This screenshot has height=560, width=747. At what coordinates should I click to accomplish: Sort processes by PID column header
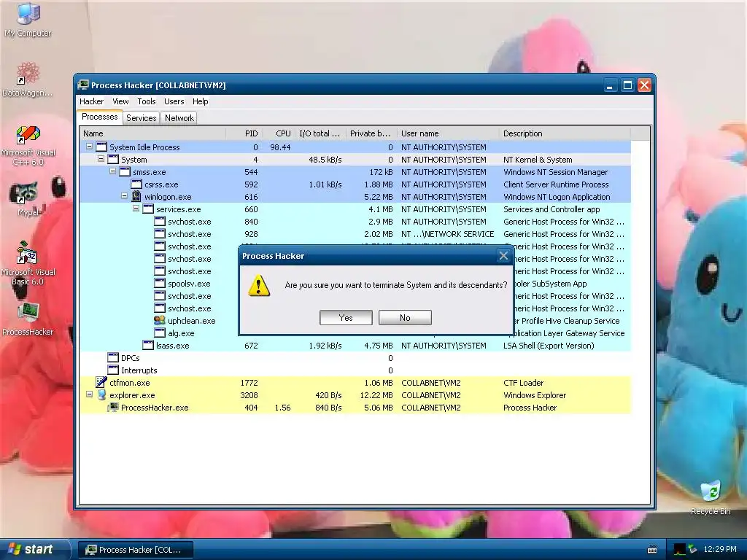coord(244,134)
